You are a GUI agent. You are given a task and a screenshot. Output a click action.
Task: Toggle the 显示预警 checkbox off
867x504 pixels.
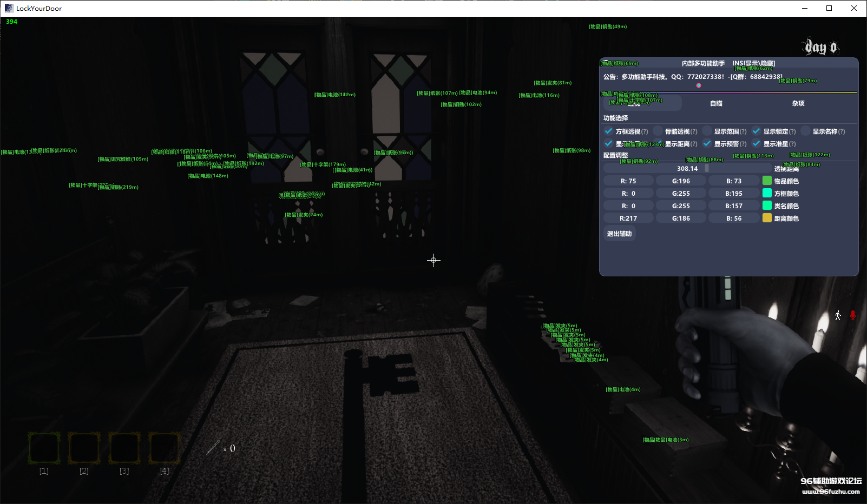point(707,144)
